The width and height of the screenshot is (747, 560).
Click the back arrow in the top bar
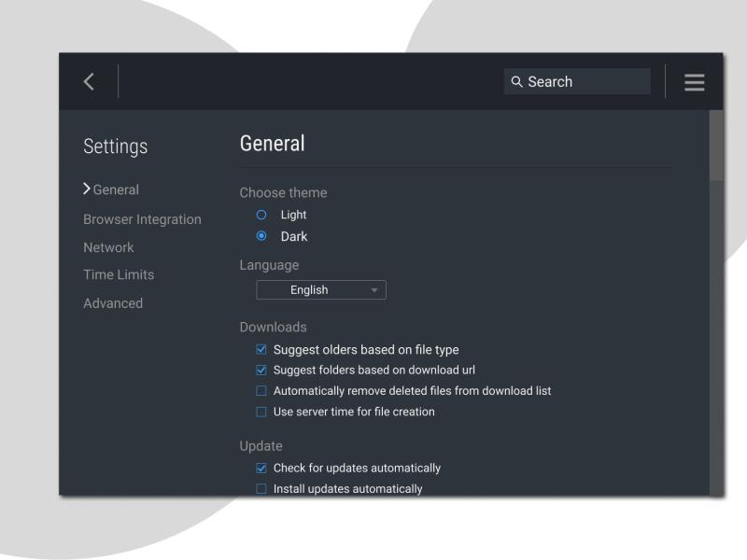(x=89, y=81)
